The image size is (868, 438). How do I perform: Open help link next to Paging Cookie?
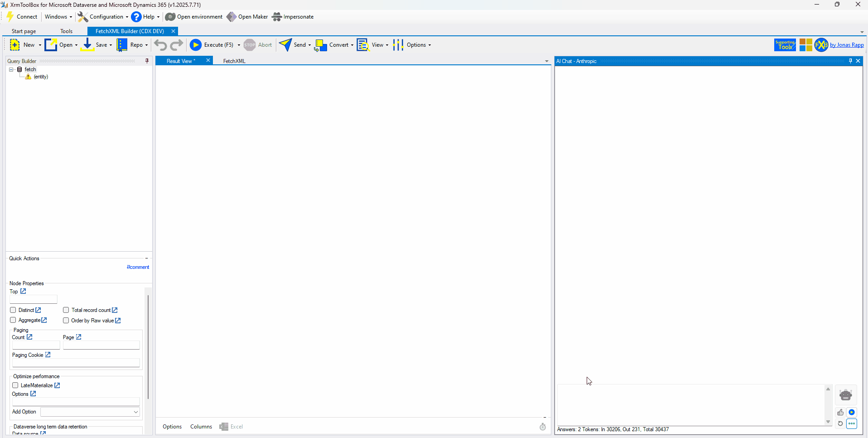(48, 355)
